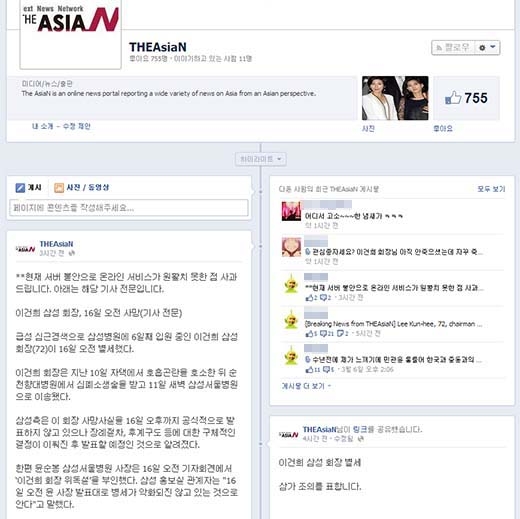This screenshot has width=520, height=519.
Task: Open the pink avatar of first recent poster
Action: [x=291, y=211]
